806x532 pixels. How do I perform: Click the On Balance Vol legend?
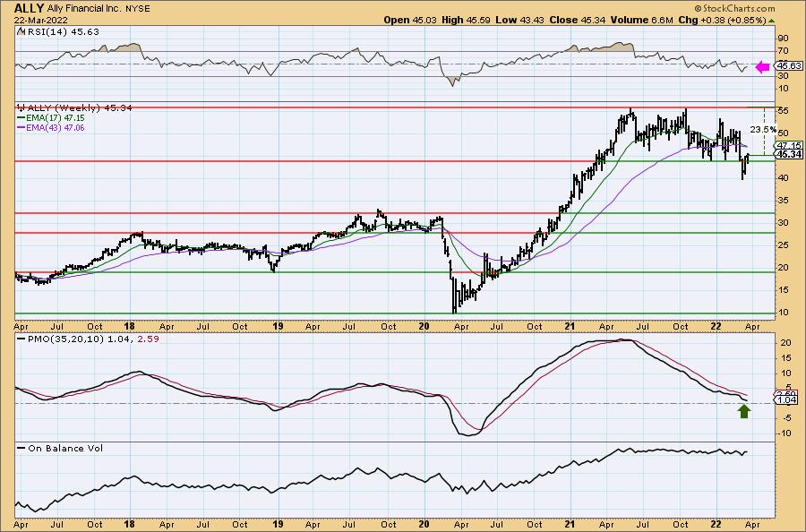click(60, 448)
